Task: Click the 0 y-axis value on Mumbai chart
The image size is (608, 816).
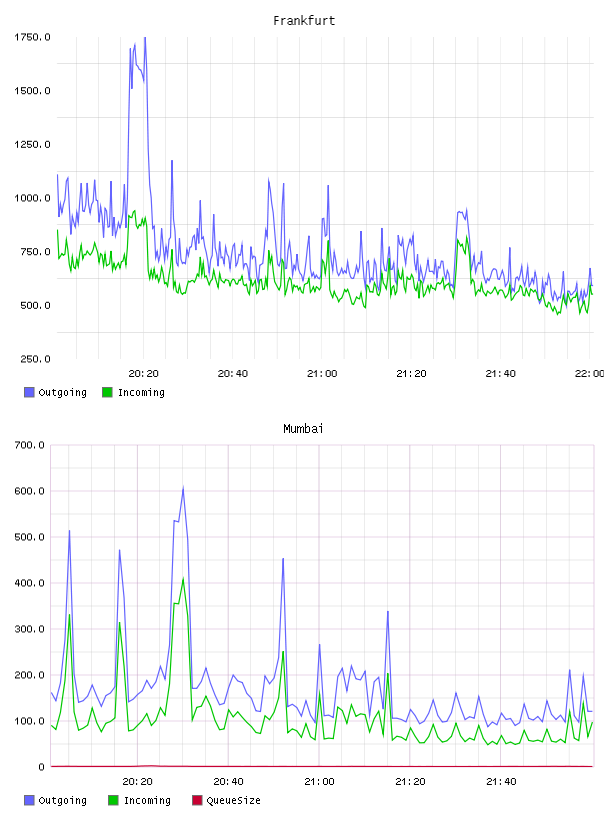Action: [42, 767]
